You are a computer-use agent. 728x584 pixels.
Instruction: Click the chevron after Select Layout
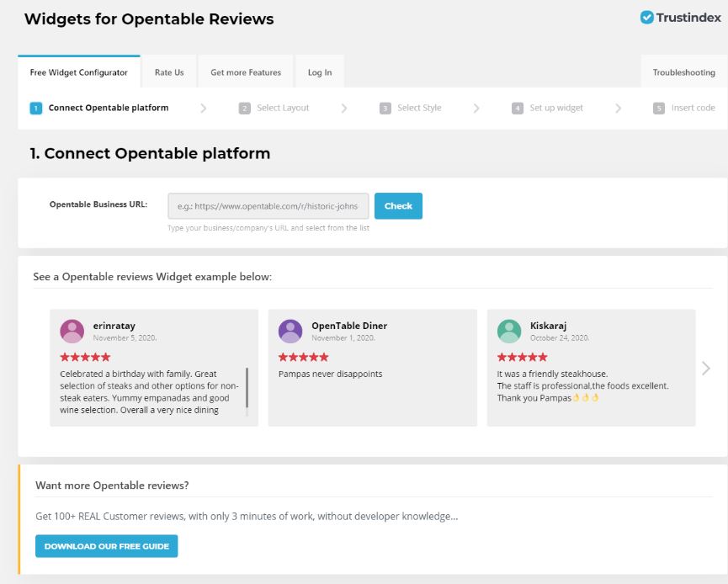pyautogui.click(x=344, y=109)
